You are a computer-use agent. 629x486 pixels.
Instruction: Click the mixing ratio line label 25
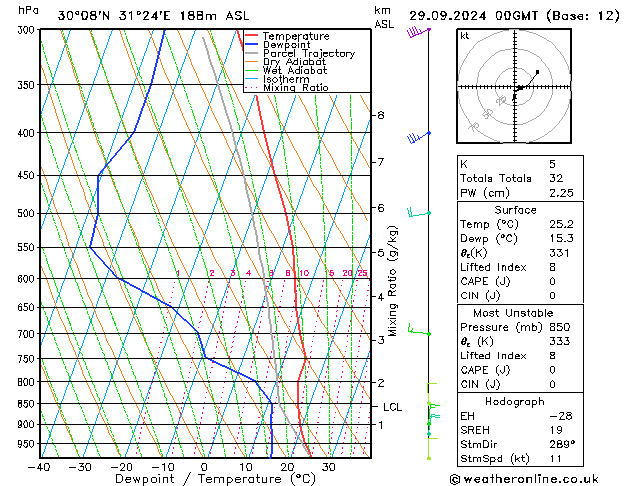click(362, 273)
